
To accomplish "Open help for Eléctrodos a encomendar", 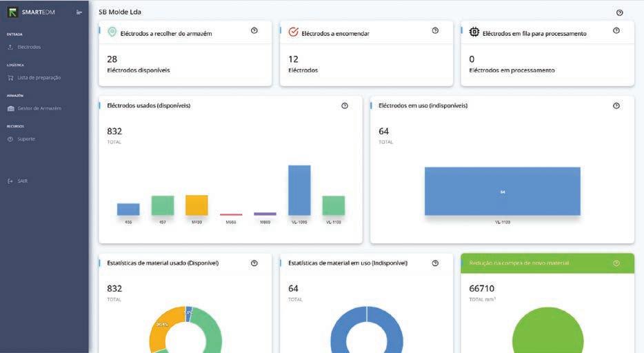I will point(435,30).
